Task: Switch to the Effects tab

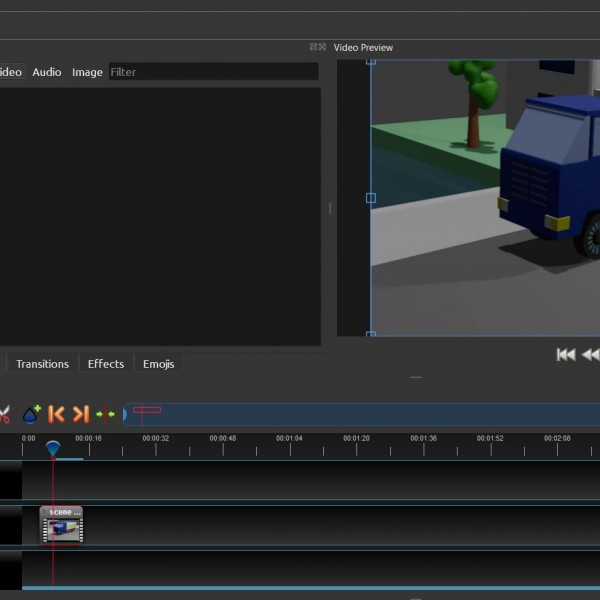Action: [x=106, y=364]
